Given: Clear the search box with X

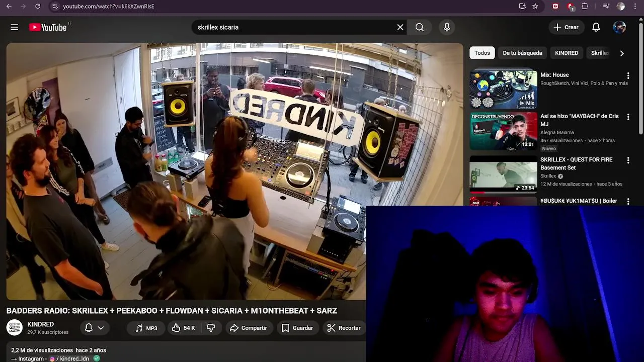Looking at the screenshot, I should (400, 27).
